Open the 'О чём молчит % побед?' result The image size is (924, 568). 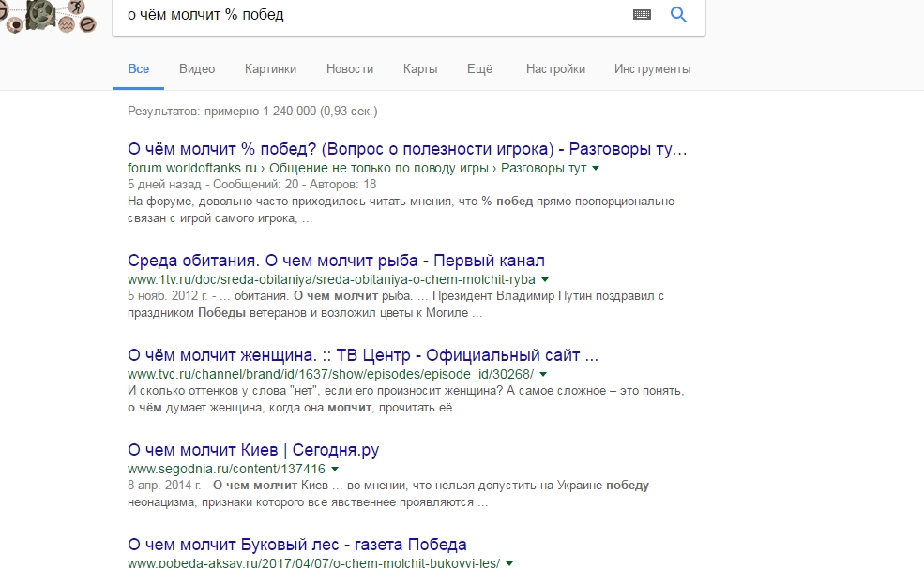tap(407, 149)
